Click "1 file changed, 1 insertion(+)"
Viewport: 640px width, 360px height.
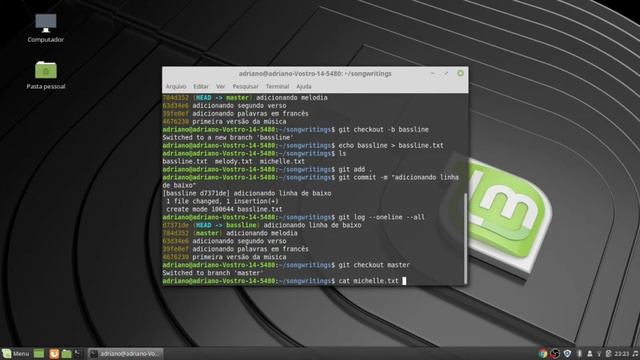click(x=222, y=201)
